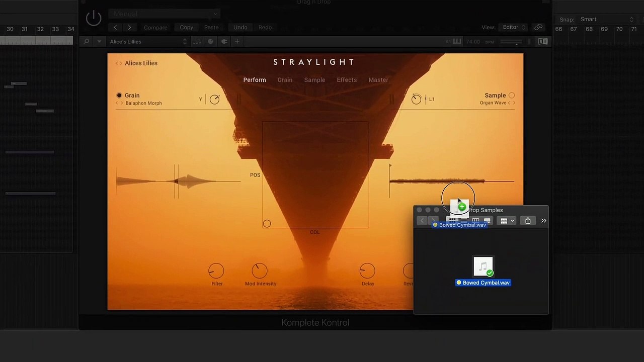Switch to the Sample tab

(314, 80)
